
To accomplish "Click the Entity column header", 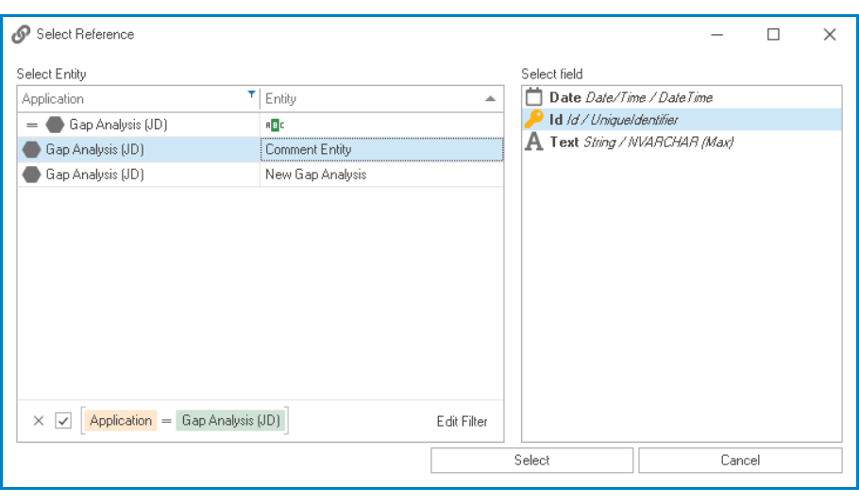I will [x=382, y=99].
